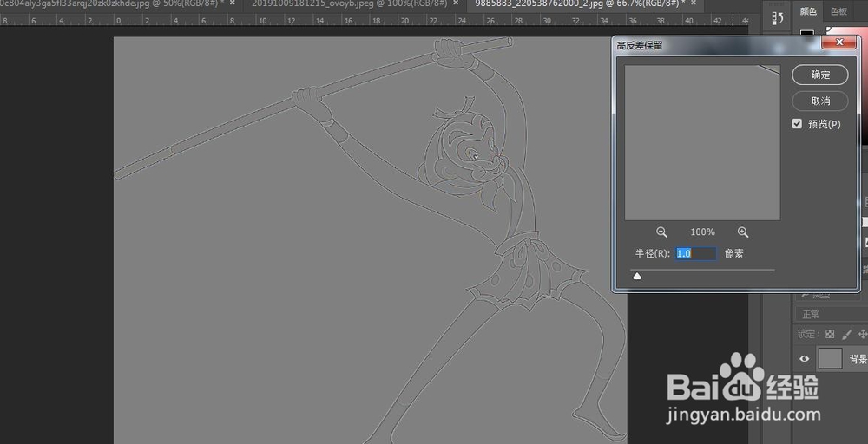
Task: Toggle lock image pixels brush icon
Action: pos(845,334)
